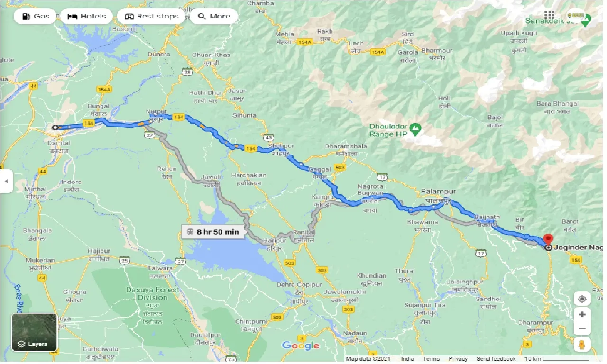This screenshot has width=607, height=364.
Task: Choose the Rest stops filter chip
Action: point(151,16)
